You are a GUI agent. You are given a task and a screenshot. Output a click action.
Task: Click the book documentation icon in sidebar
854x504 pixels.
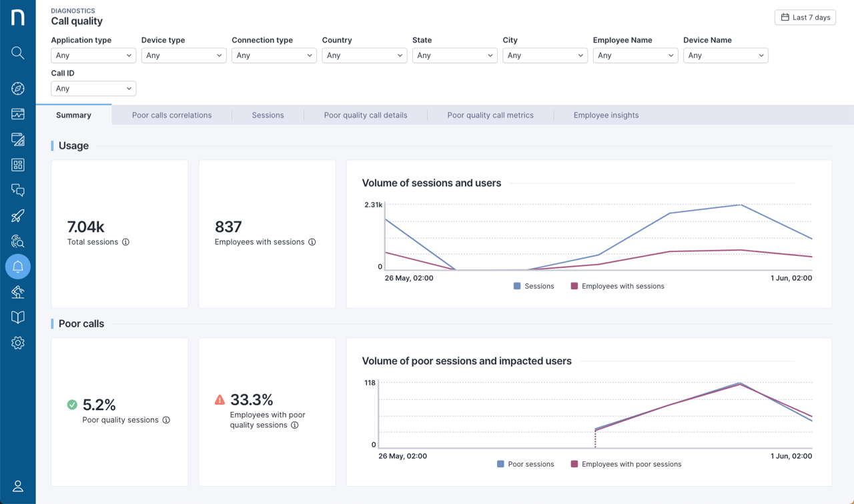18,317
